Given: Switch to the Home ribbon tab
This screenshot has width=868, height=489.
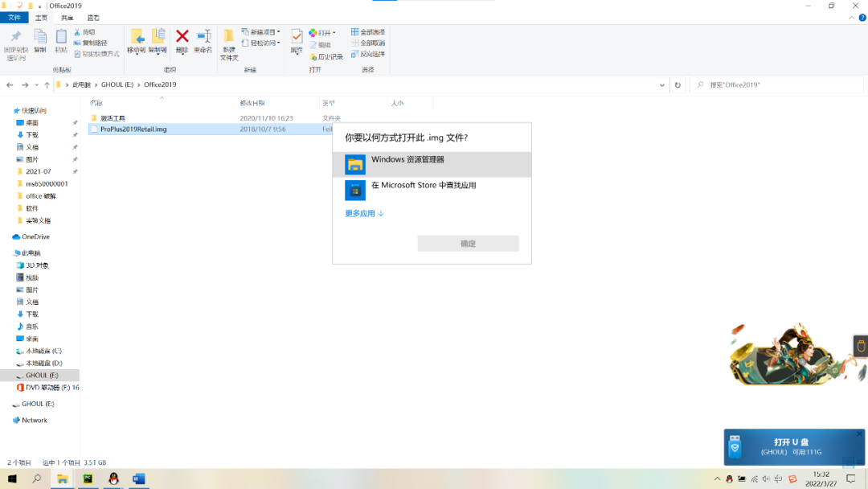Looking at the screenshot, I should (41, 18).
